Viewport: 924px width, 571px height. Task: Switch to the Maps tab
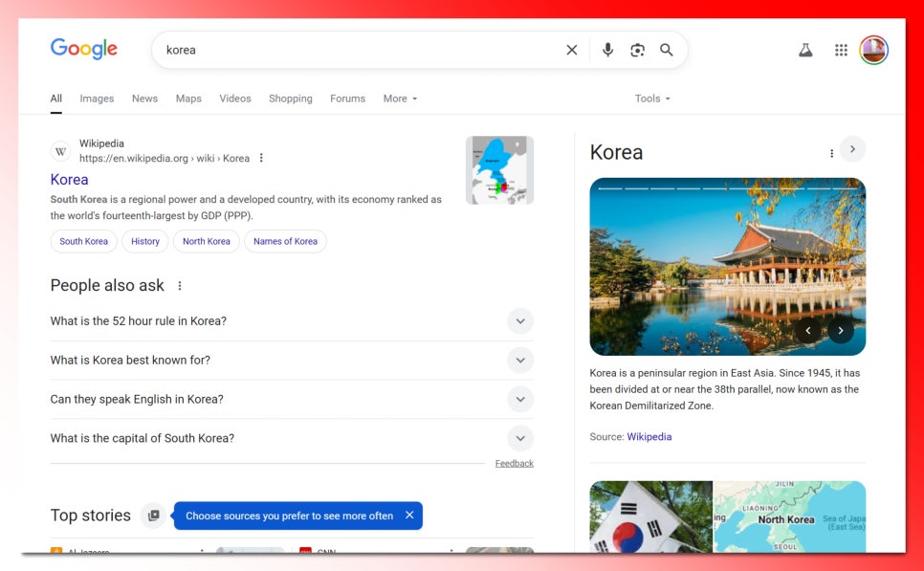pos(188,99)
